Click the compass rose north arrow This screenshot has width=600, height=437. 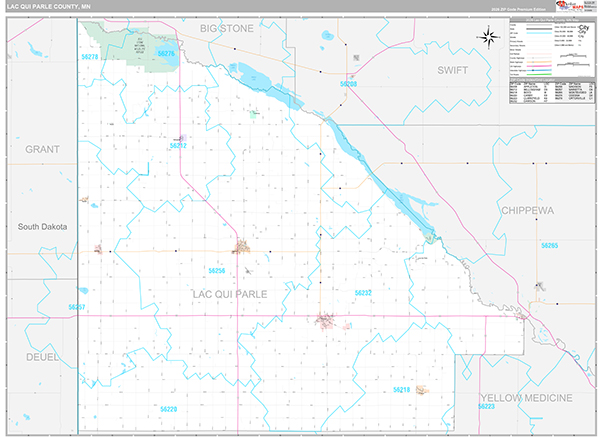488,38
